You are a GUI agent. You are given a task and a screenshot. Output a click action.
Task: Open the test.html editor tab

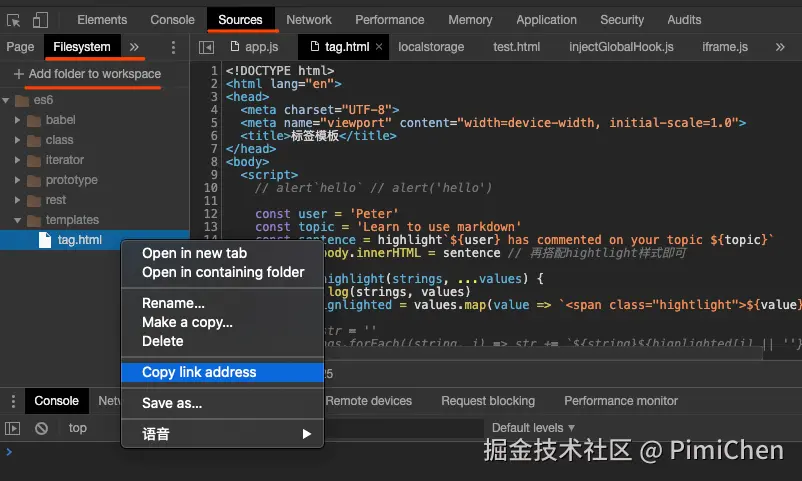pos(517,47)
